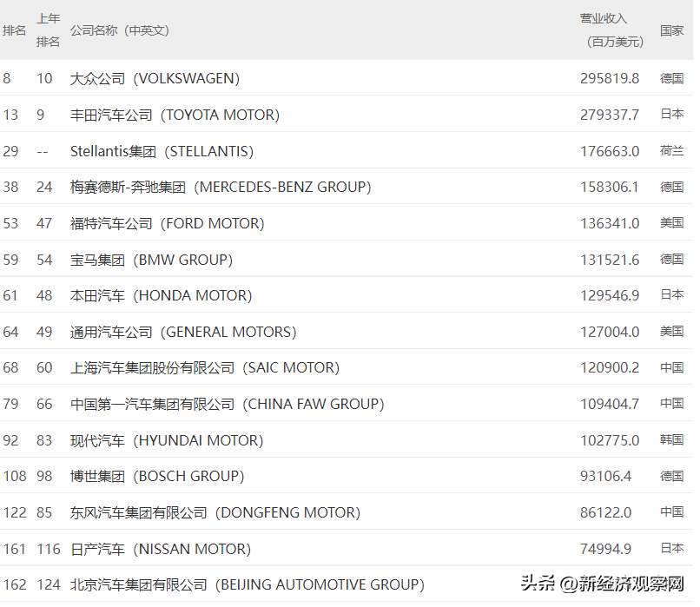Click last-year rank 124 in Beijing Automotive row

(x=49, y=585)
